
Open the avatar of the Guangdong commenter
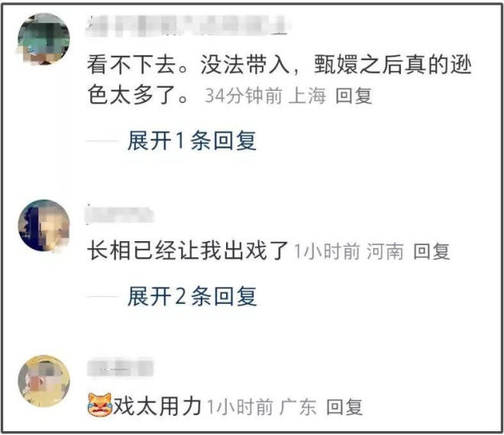coord(44,381)
